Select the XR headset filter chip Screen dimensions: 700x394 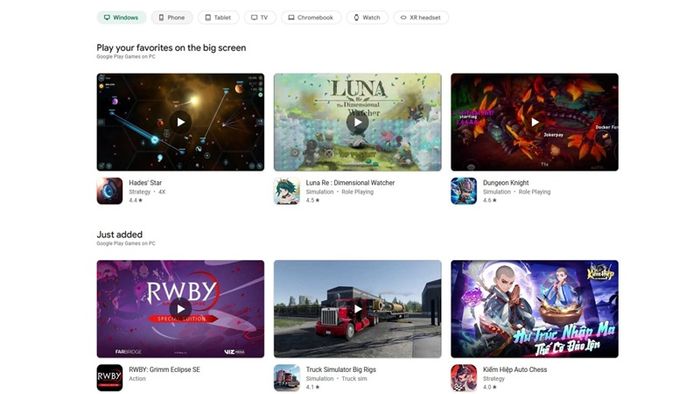point(421,17)
